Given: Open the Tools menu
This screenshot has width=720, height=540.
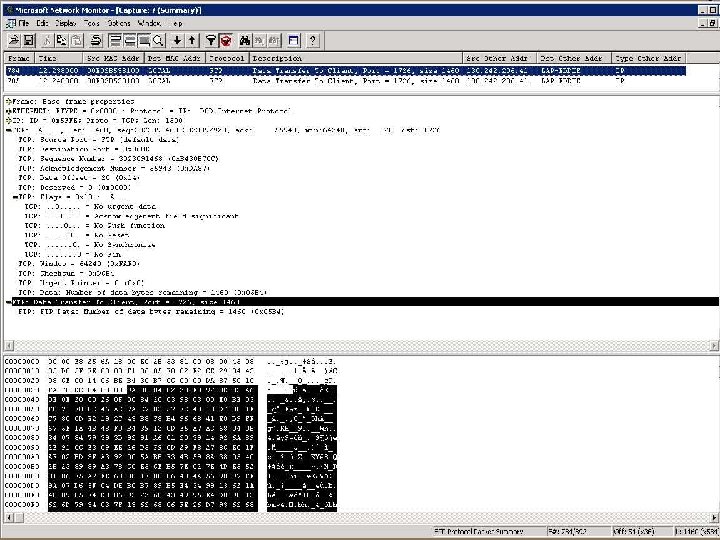Looking at the screenshot, I should coord(91,23).
